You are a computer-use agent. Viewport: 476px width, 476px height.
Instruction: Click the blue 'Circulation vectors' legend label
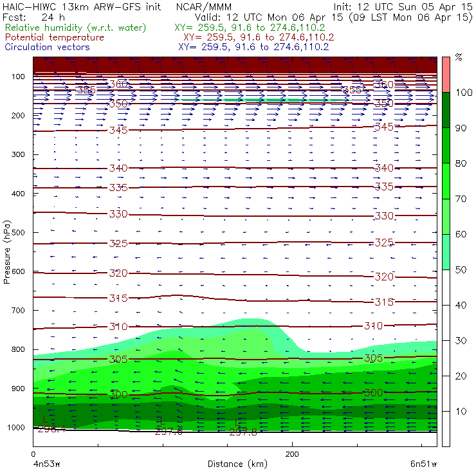pyautogui.click(x=47, y=47)
